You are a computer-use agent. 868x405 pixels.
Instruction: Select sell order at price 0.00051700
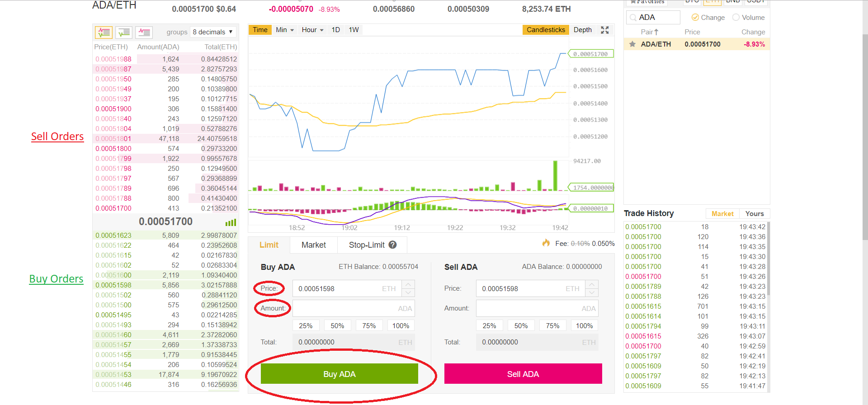pos(165,208)
